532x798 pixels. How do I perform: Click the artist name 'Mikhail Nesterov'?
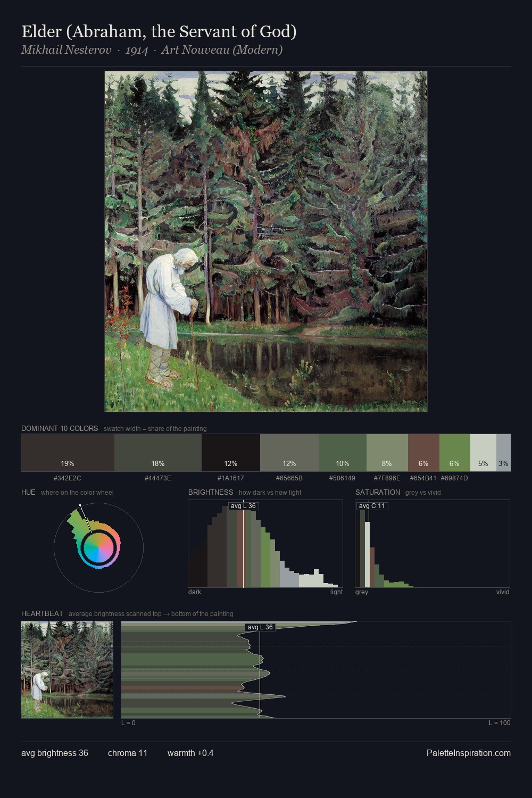point(66,50)
